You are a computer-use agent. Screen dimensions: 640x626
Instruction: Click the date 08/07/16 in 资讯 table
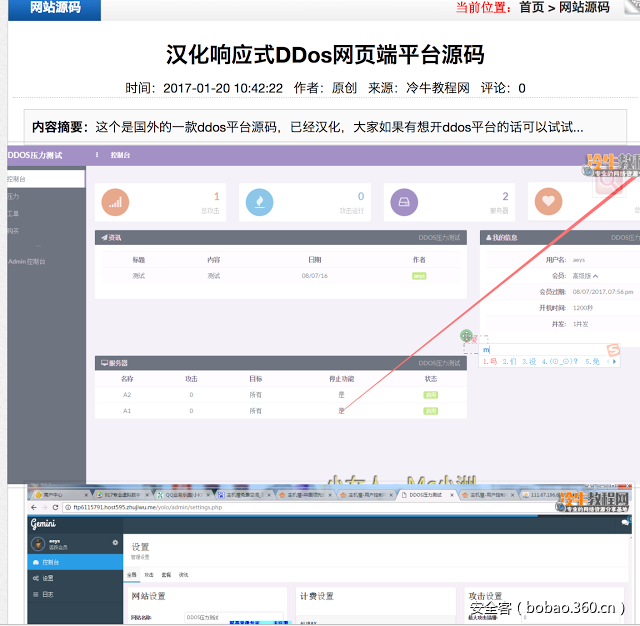pos(315,276)
